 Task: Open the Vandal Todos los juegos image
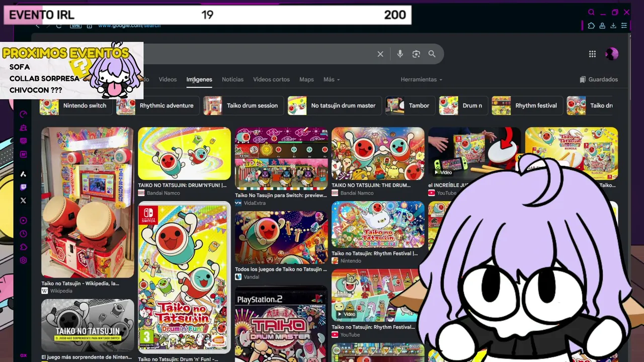(281, 237)
